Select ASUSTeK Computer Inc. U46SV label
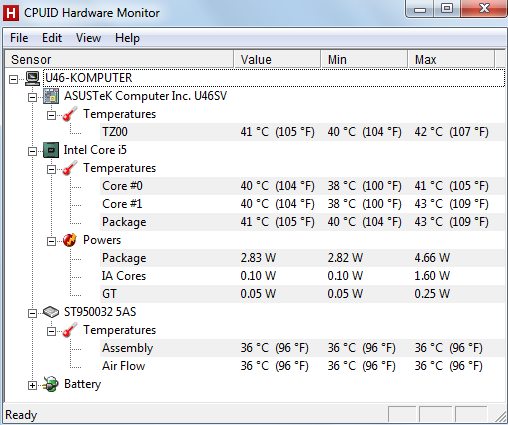The width and height of the screenshot is (508, 425). coord(145,96)
